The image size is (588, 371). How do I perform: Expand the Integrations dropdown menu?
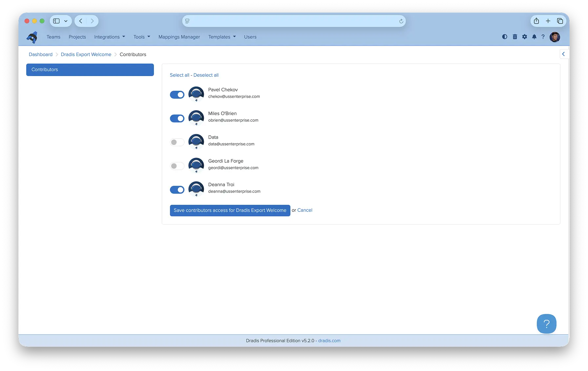click(110, 37)
